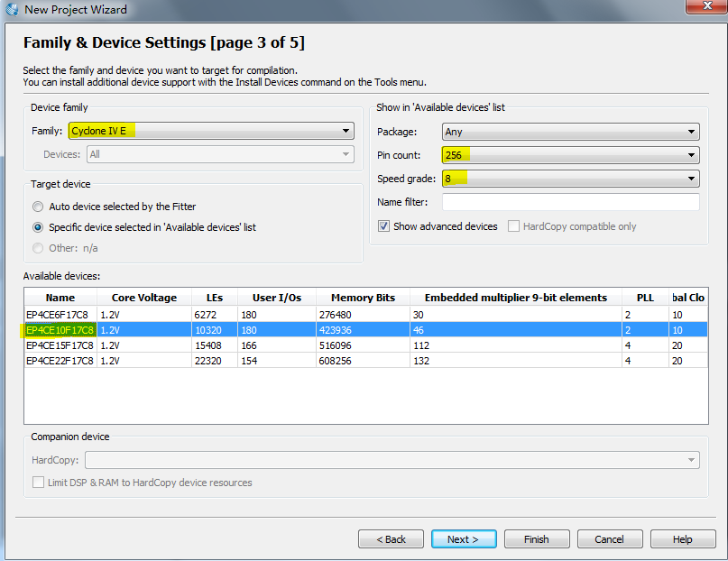The image size is (728, 561).
Task: Cancel the New Project Wizard
Action: (x=610, y=539)
